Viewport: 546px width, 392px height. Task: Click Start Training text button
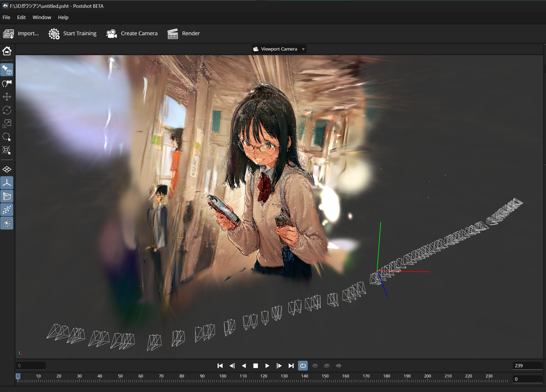80,33
